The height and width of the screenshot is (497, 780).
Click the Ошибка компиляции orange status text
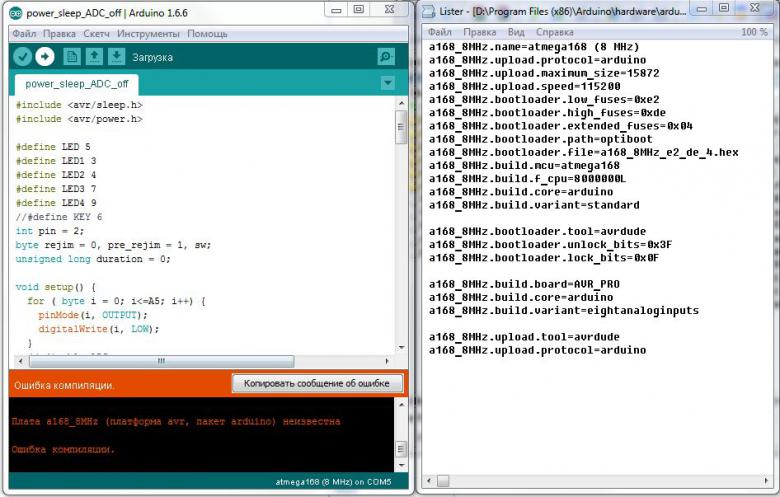tap(64, 385)
